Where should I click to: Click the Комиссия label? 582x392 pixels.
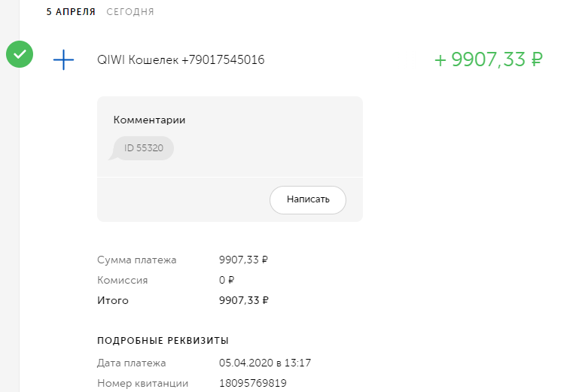pos(122,281)
